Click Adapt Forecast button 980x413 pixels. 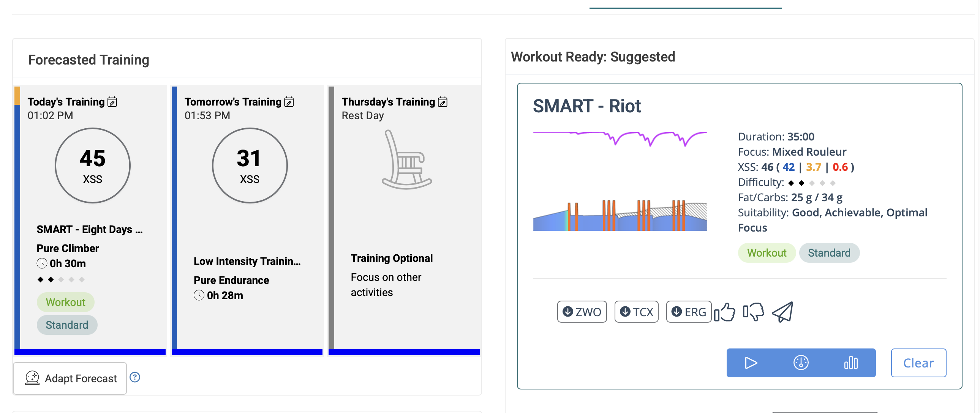(70, 378)
